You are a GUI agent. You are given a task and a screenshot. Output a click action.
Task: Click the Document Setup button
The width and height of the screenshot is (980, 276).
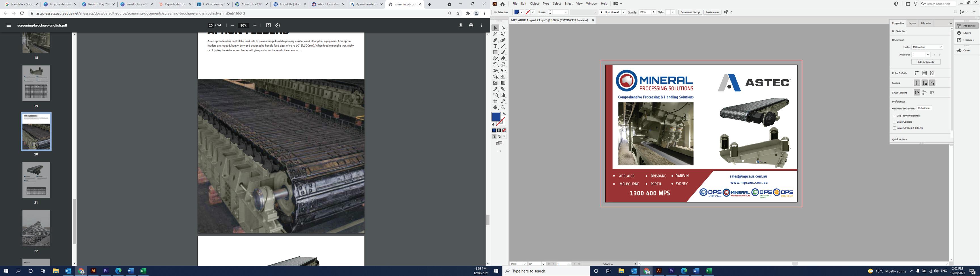click(690, 12)
